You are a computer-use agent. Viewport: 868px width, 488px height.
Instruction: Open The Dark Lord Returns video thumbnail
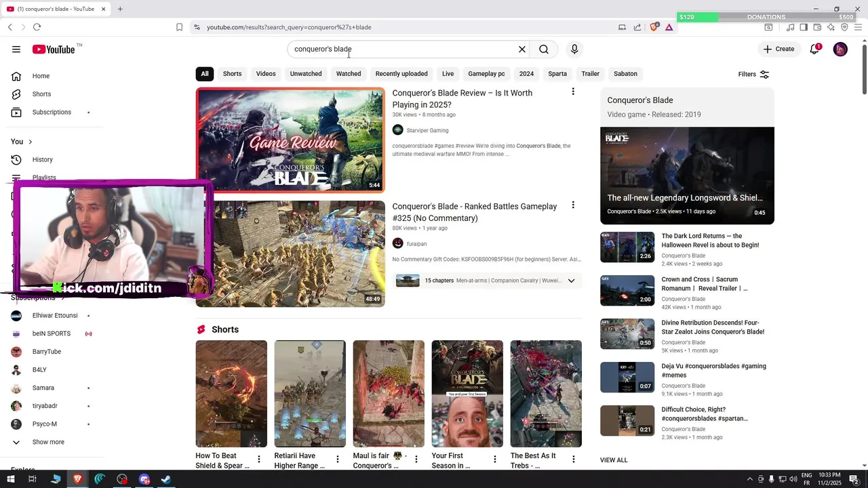627,247
